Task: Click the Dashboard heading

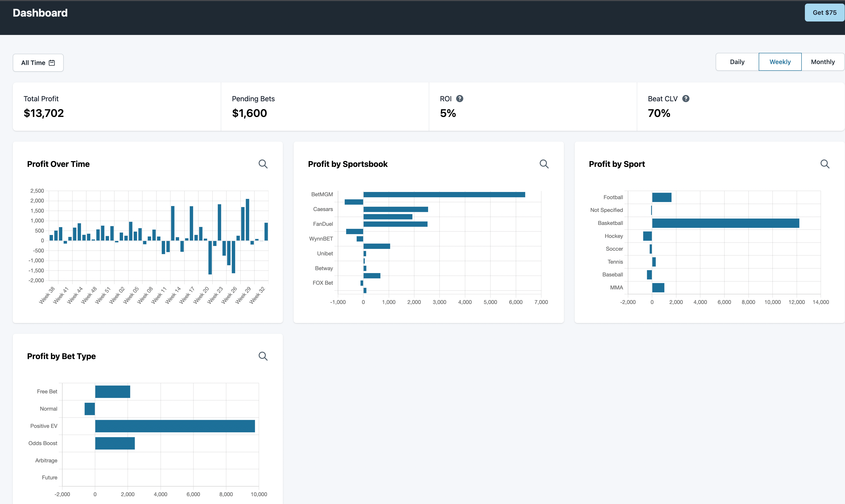Action: pos(40,13)
